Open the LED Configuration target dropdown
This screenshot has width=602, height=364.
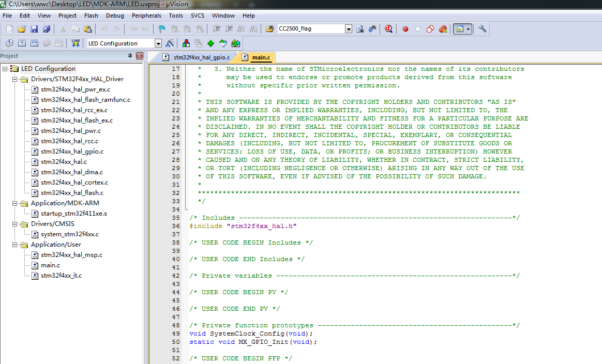[158, 43]
